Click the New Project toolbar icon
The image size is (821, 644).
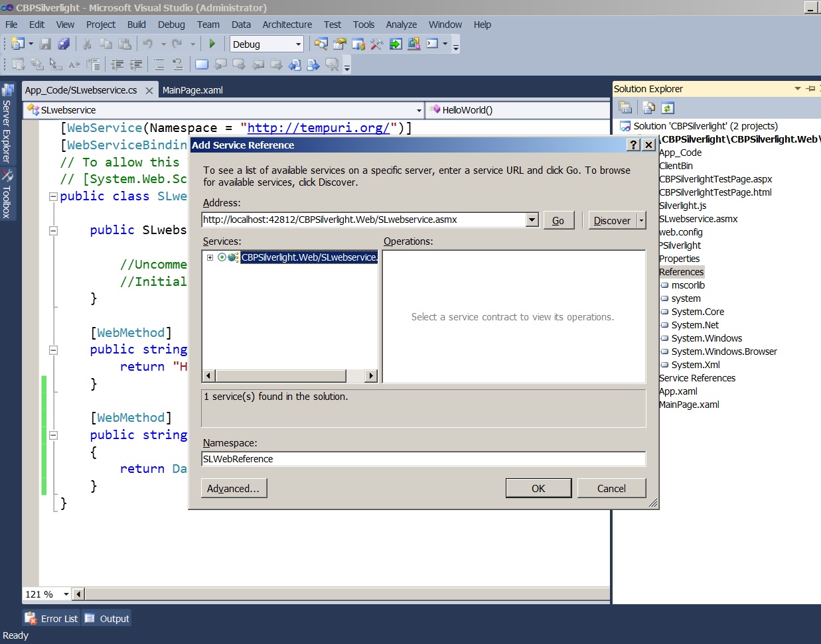coord(17,44)
